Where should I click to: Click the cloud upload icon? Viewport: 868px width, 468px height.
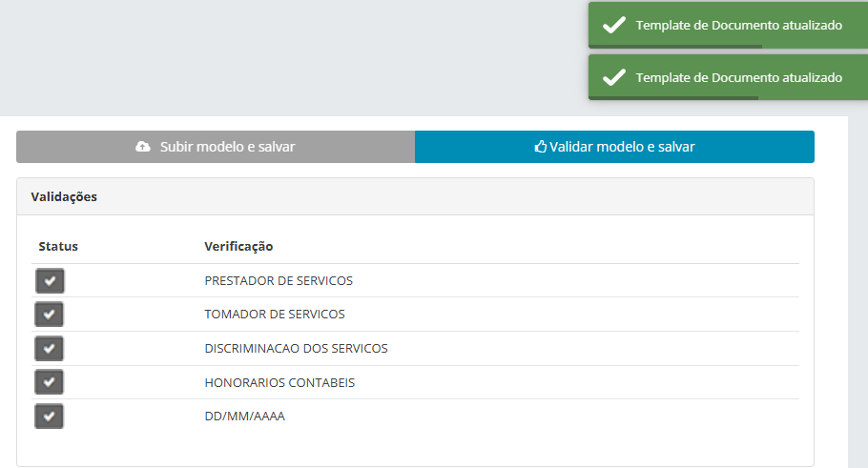143,147
